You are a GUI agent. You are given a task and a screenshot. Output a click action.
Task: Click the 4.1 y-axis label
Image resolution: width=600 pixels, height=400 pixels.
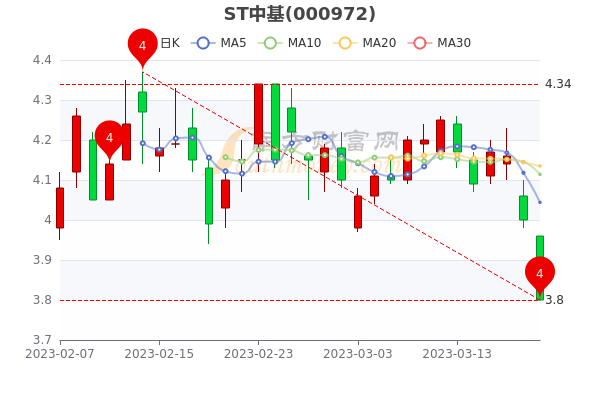(x=42, y=180)
